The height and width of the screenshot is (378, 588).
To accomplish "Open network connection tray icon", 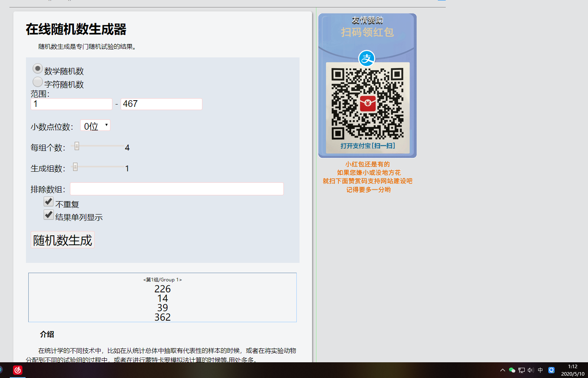I will 522,370.
